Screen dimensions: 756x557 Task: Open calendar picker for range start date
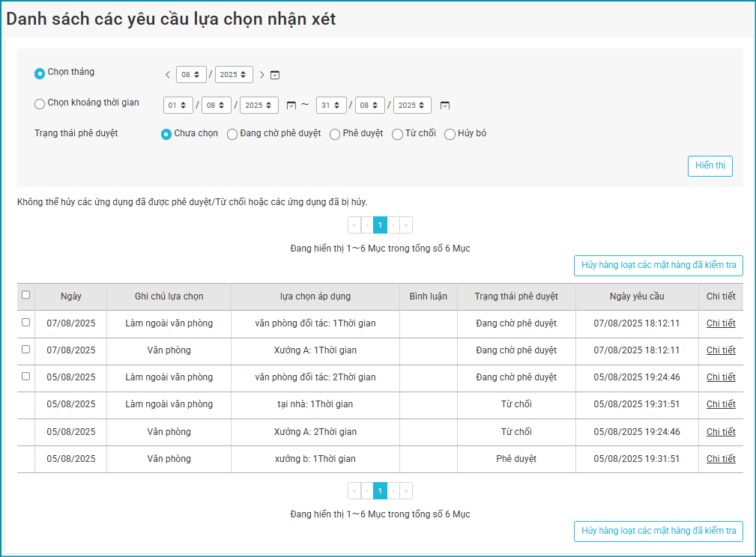point(291,106)
